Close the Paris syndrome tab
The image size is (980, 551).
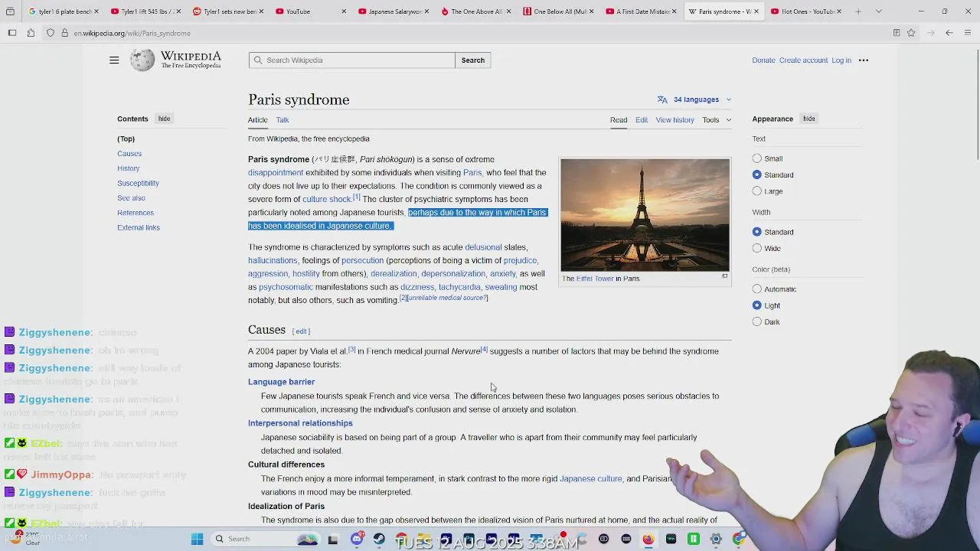coord(756,11)
